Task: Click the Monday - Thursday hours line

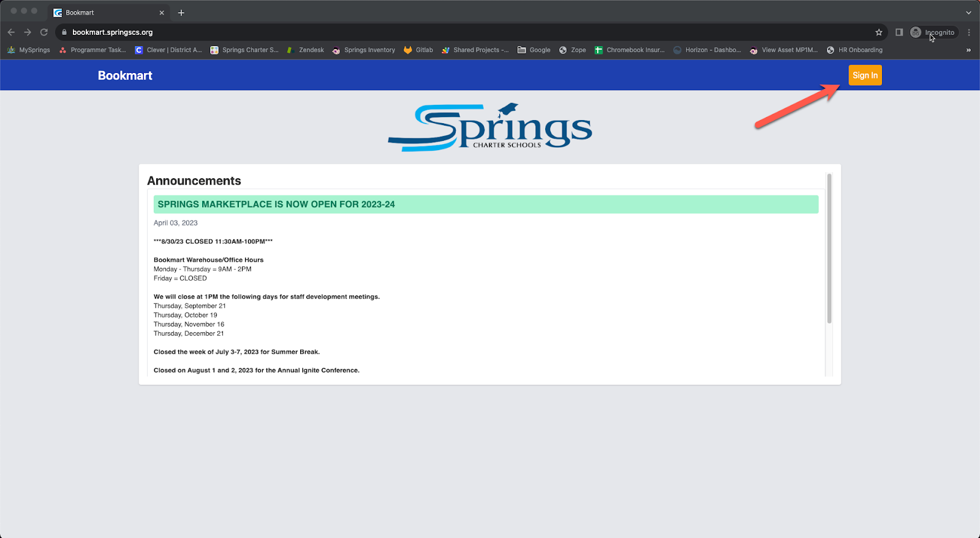Action: coord(203,269)
